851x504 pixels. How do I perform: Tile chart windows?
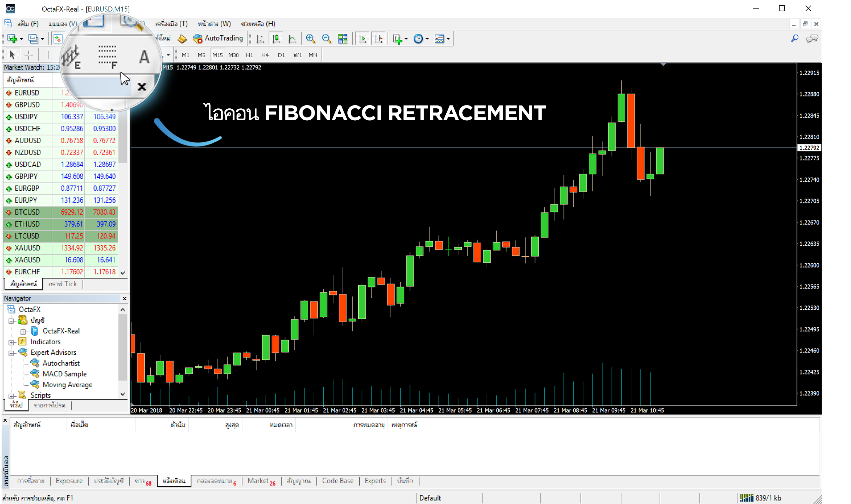(343, 39)
